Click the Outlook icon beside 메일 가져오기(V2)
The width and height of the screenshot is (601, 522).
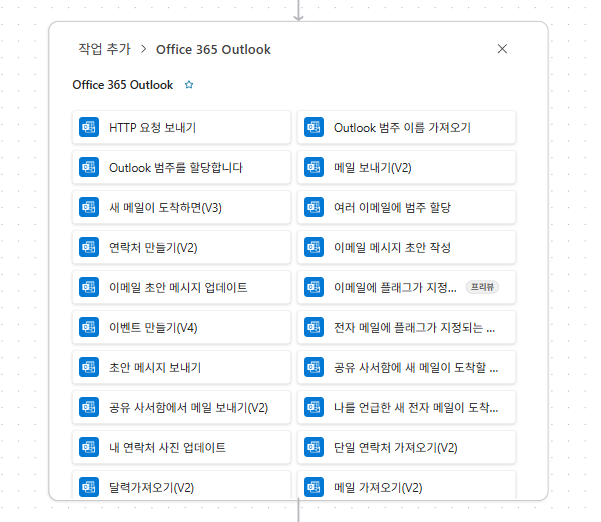pos(314,487)
